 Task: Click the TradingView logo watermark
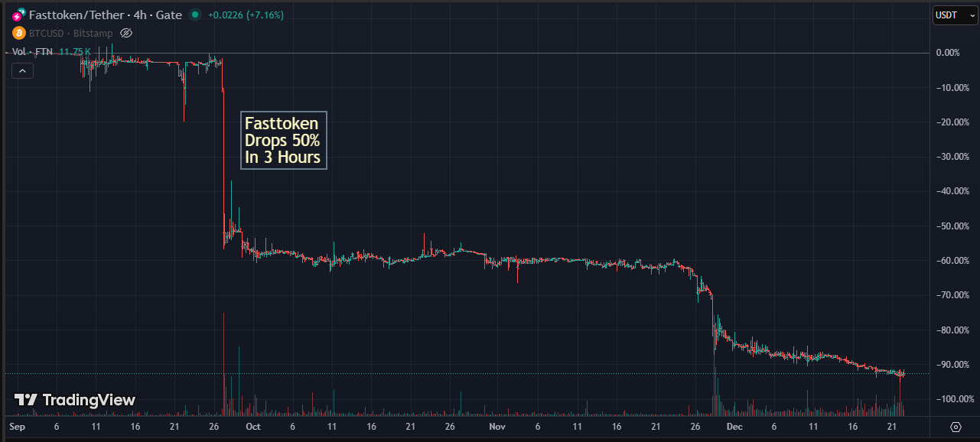tap(75, 400)
